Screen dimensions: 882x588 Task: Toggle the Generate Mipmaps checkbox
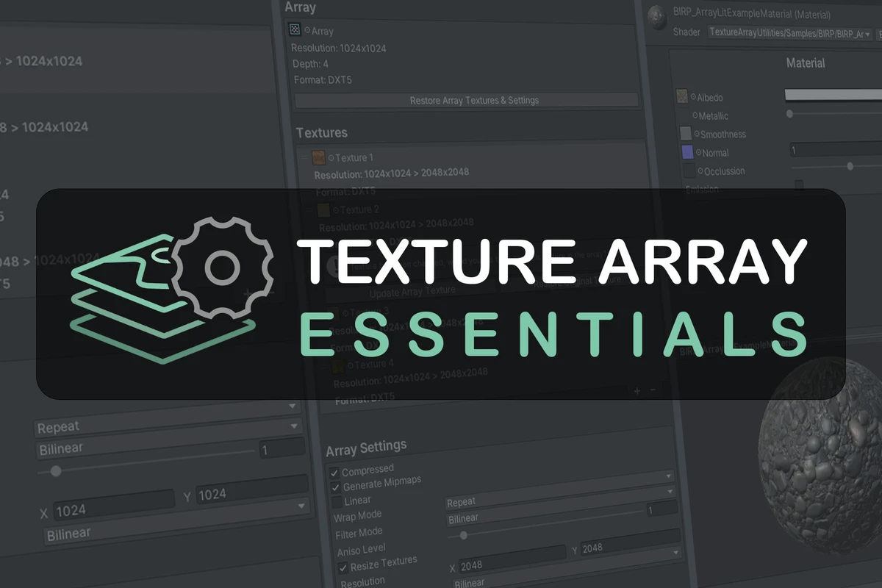(336, 487)
